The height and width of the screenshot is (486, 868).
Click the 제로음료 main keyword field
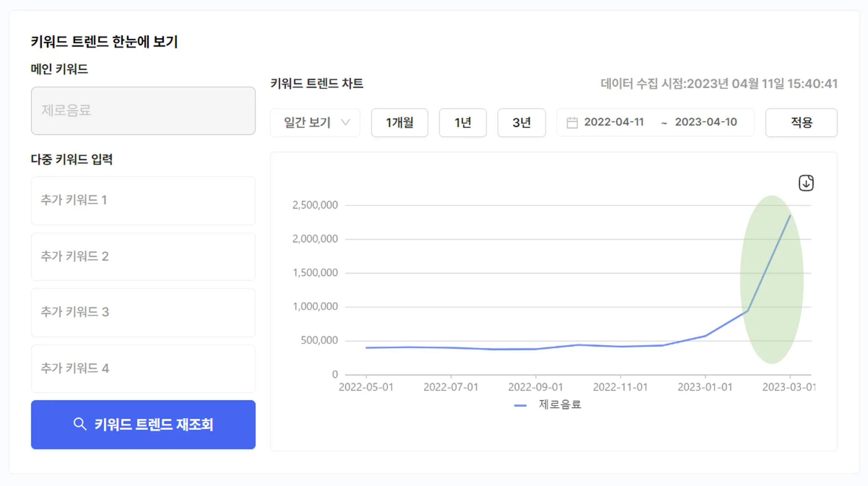[143, 111]
